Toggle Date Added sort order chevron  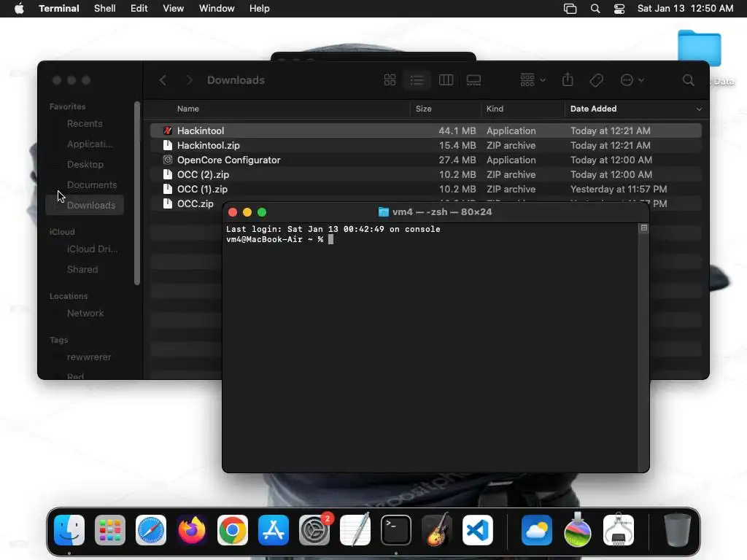click(699, 109)
